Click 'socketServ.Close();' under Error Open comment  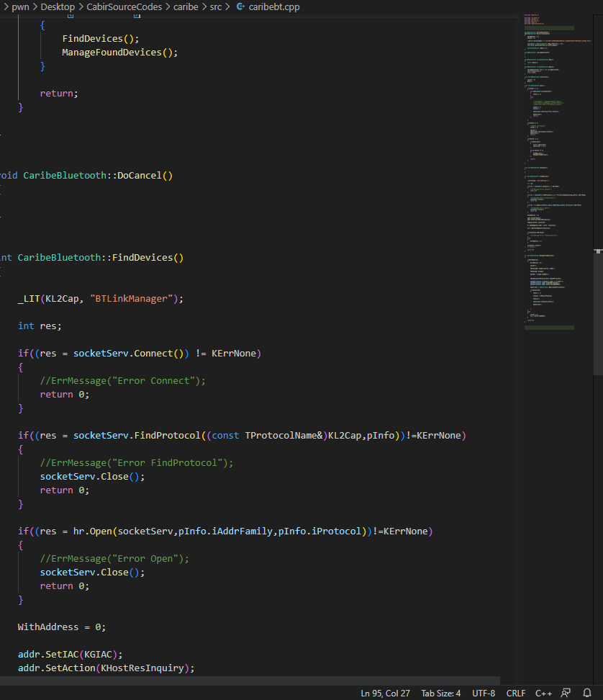point(92,573)
